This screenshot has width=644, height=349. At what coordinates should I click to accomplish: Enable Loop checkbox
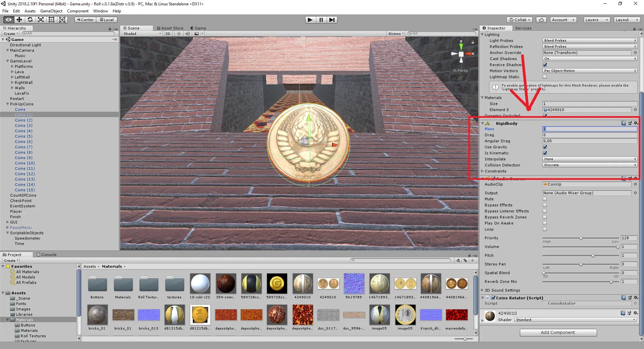click(545, 229)
